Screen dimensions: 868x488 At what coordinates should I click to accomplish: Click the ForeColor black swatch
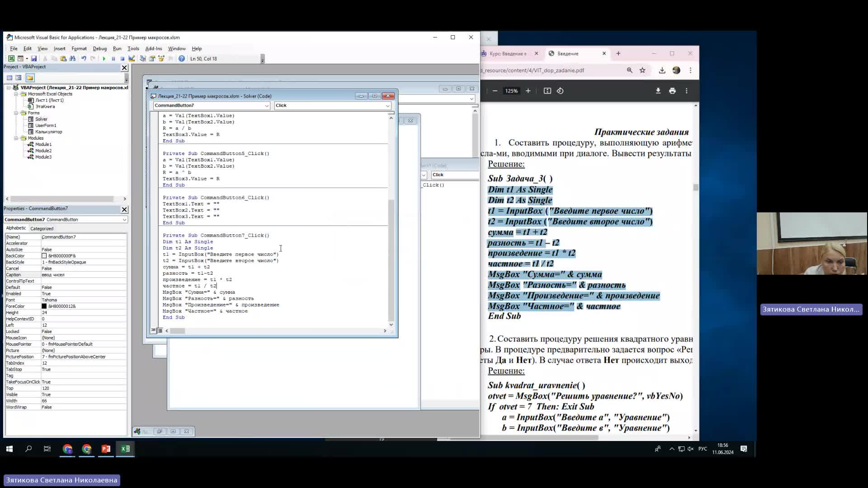click(44, 306)
